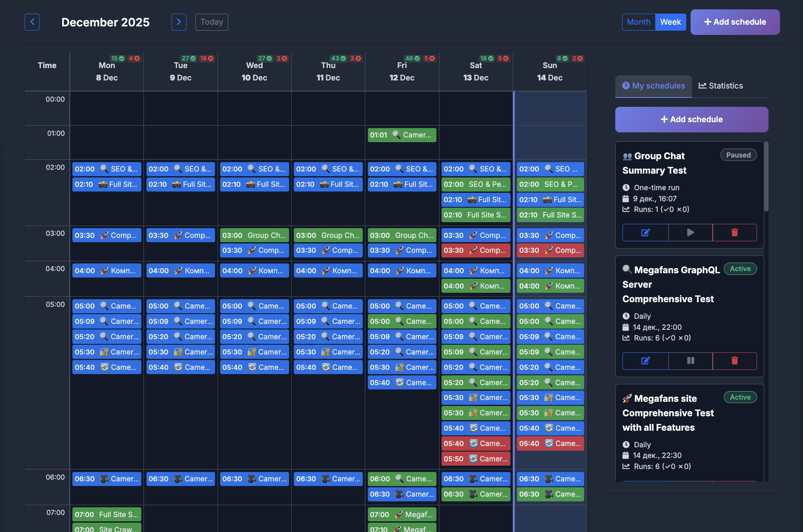Click the Active badge on Megafans site schedule
The width and height of the screenshot is (803, 532).
pyautogui.click(x=740, y=397)
